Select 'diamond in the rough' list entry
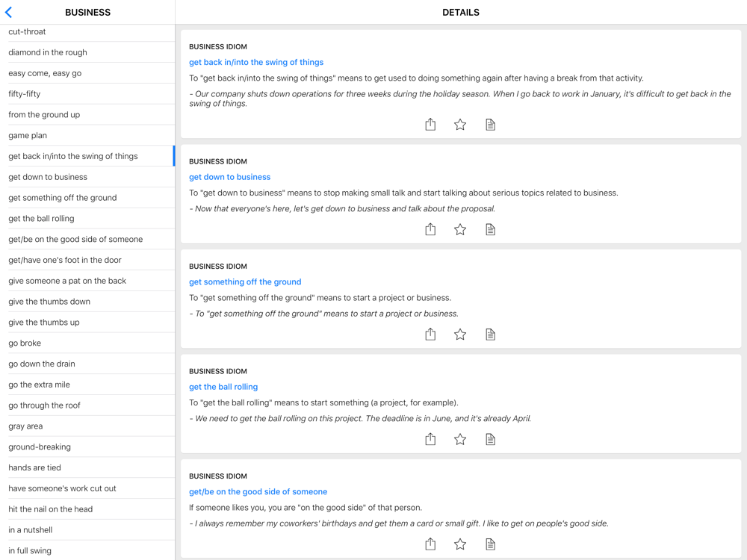The height and width of the screenshot is (560, 747). pos(47,52)
